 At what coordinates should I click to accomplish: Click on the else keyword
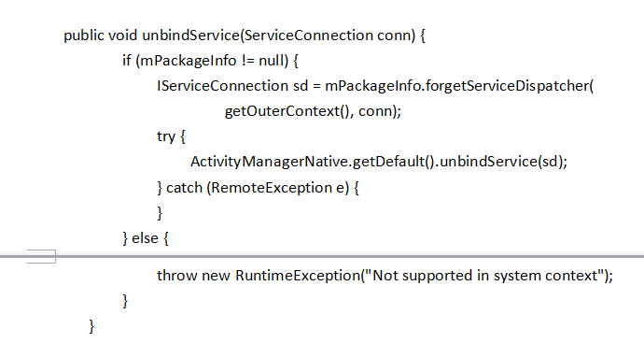[x=145, y=238]
